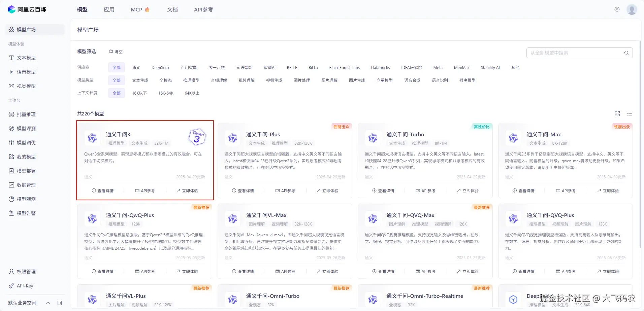Click the 权限管理 person icon
Image resolution: width=644 pixels, height=311 pixels.
pyautogui.click(x=11, y=272)
